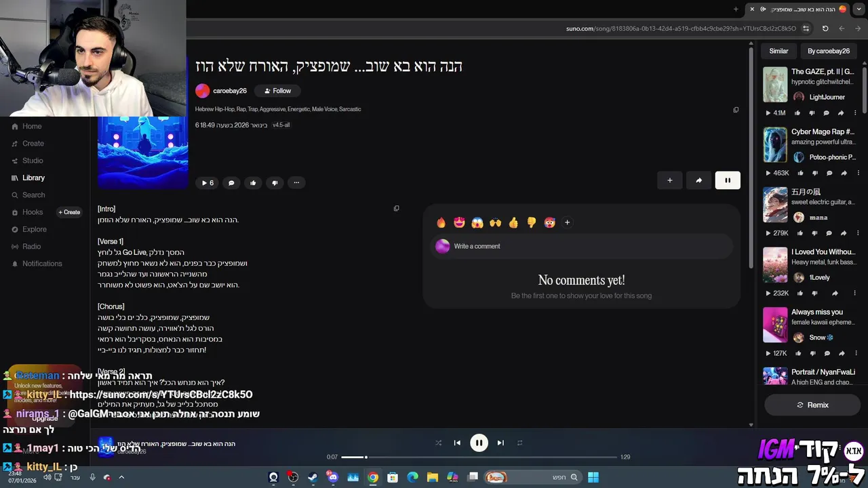Open more emoji reactions with plus

pyautogui.click(x=568, y=222)
